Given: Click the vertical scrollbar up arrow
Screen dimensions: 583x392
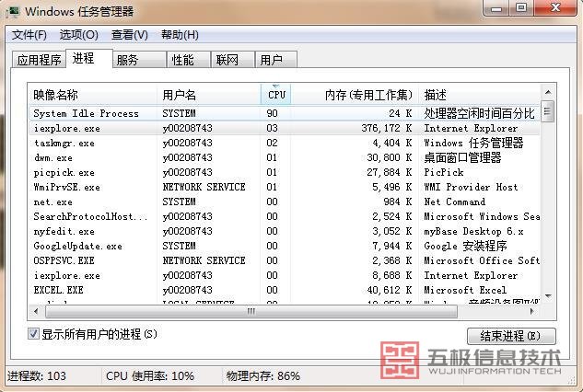Looking at the screenshot, I should pos(548,93).
